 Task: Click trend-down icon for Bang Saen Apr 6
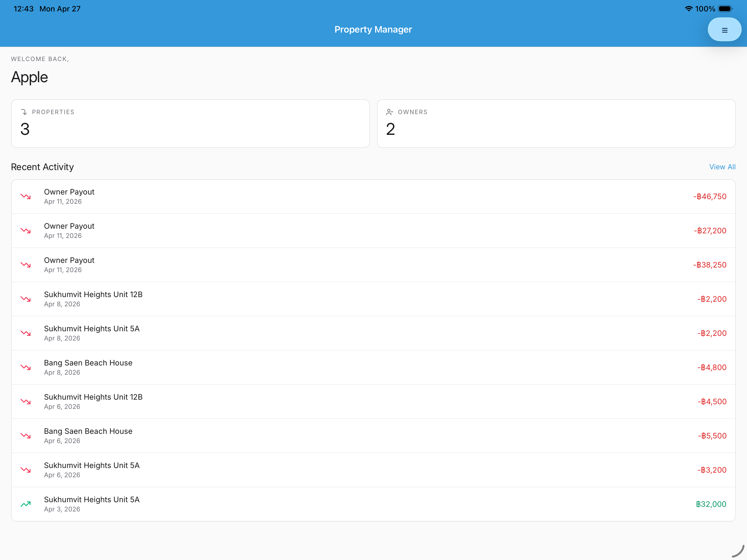[x=26, y=435]
